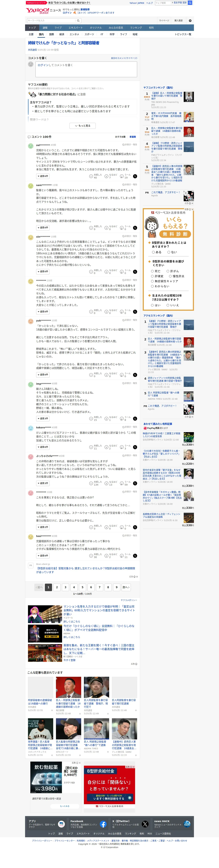Click なるほど icon on zel******** comment
Viewport: 219px width, 868px height.
pyautogui.click(x=106, y=176)
